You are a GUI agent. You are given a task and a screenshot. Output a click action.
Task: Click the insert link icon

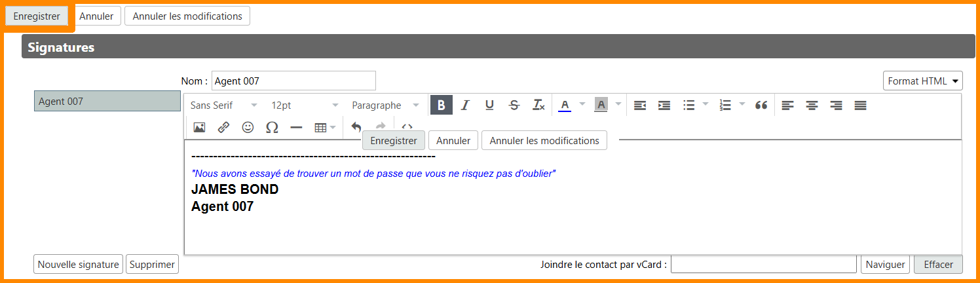(223, 128)
